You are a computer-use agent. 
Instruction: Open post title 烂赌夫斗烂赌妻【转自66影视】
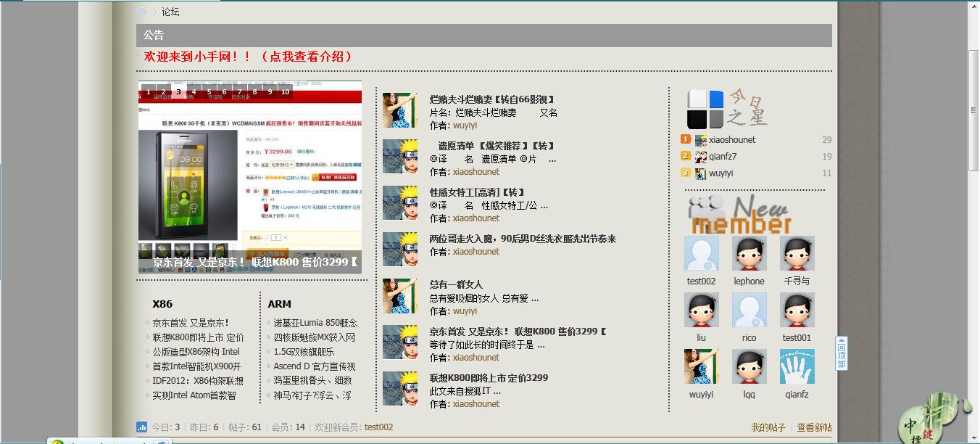point(493,99)
